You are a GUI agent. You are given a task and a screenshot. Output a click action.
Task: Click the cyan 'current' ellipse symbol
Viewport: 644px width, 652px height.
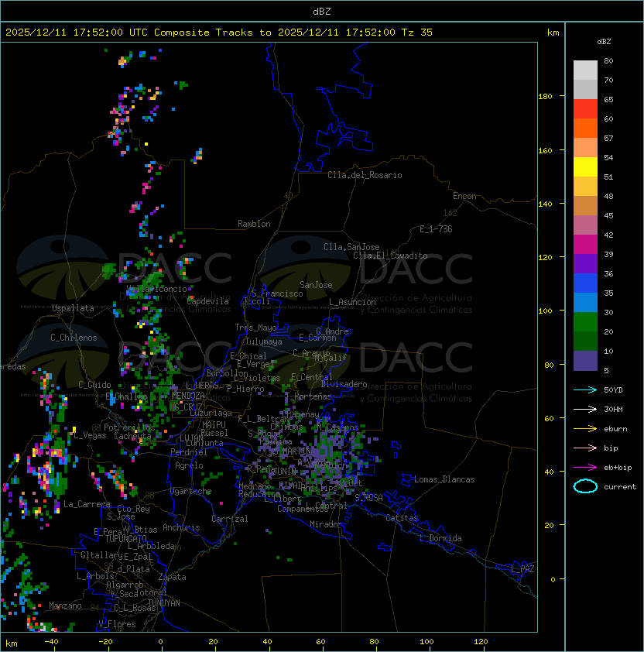(x=585, y=486)
